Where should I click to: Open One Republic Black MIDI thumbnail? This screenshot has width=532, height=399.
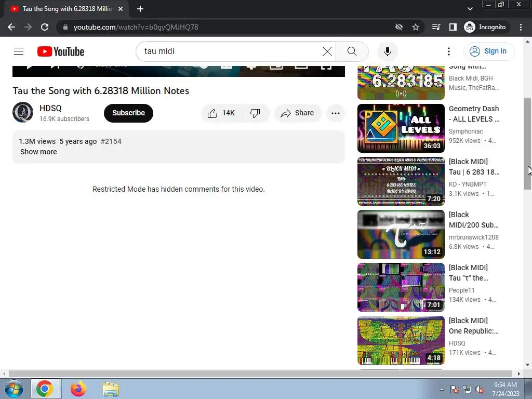tap(401, 340)
